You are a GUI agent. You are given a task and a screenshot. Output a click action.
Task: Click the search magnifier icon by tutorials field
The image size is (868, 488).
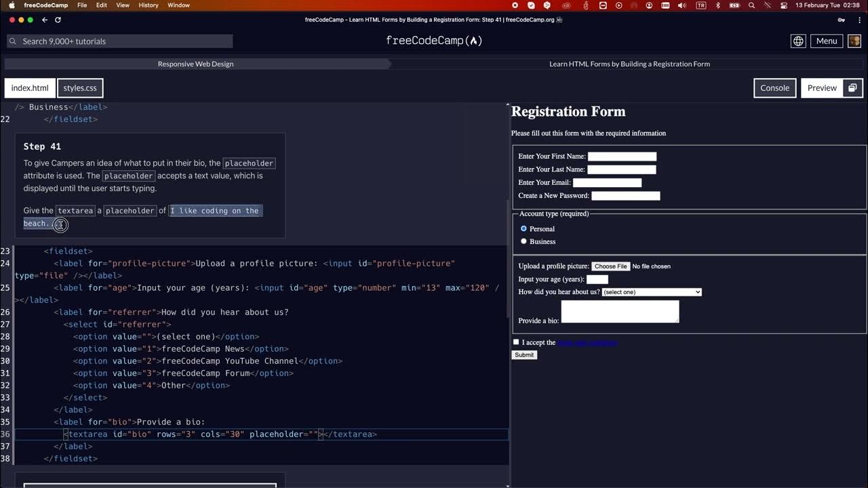[x=12, y=41]
